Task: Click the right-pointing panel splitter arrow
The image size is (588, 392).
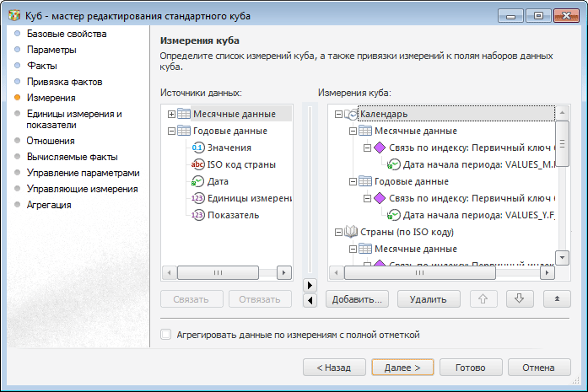Action: pyautogui.click(x=310, y=285)
